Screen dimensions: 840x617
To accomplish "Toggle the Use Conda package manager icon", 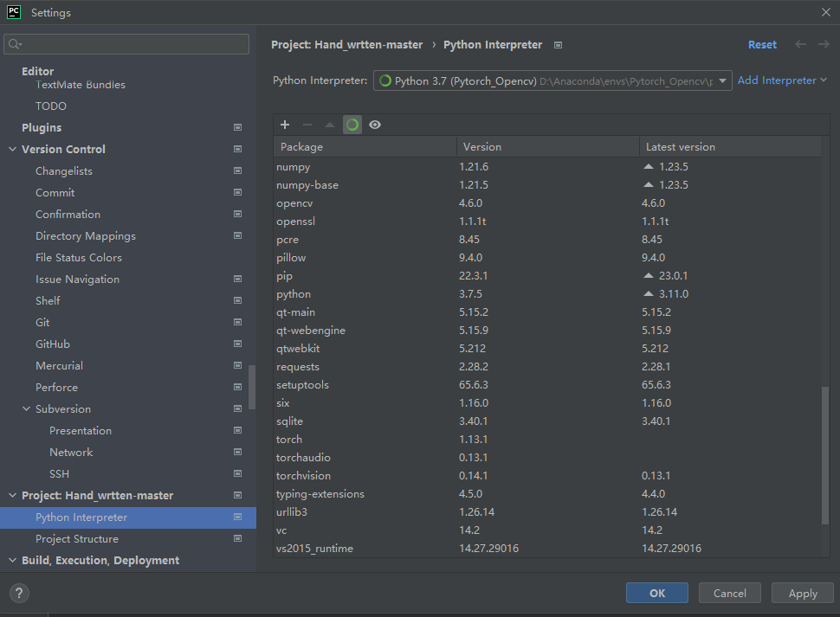I will click(352, 125).
